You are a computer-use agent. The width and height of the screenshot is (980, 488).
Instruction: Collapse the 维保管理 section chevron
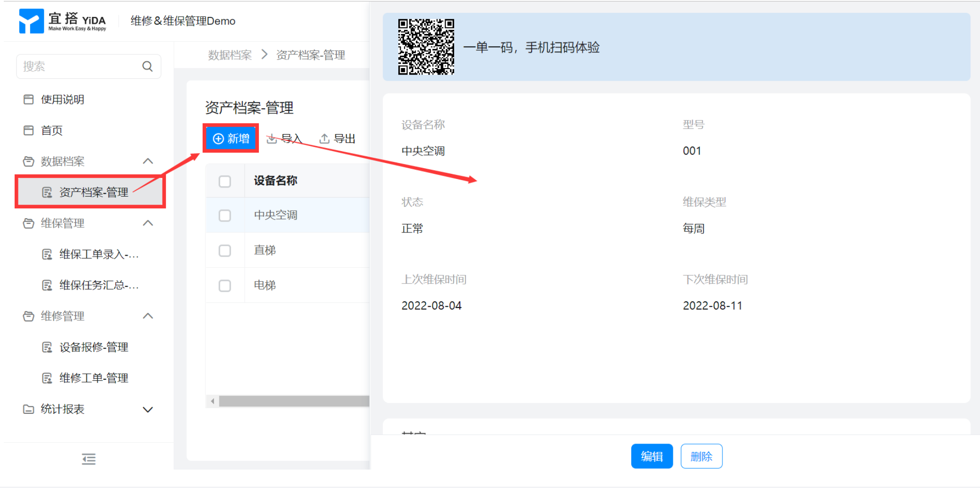pyautogui.click(x=148, y=223)
